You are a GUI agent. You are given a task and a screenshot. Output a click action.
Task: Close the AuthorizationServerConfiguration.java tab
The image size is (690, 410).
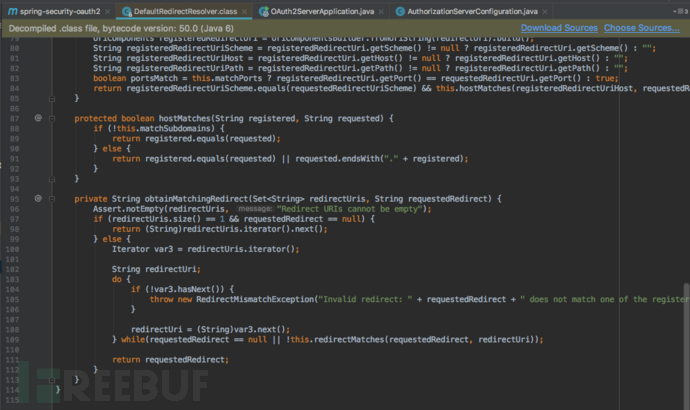click(545, 11)
